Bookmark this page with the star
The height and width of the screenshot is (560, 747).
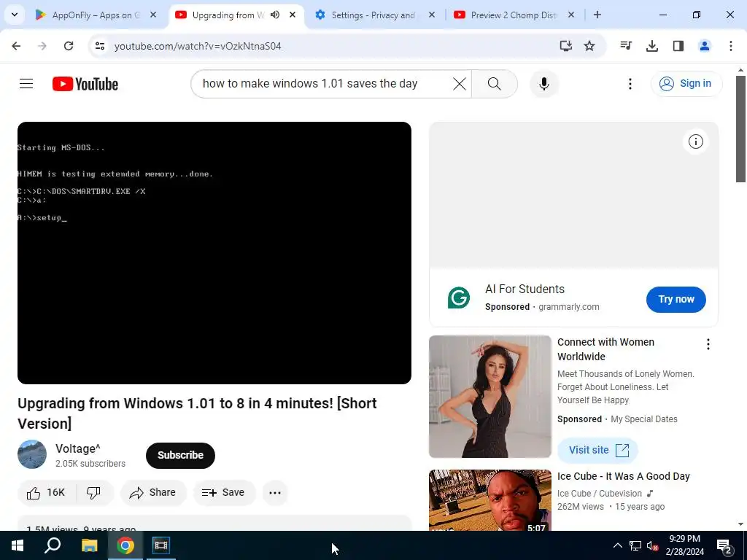[x=589, y=46]
